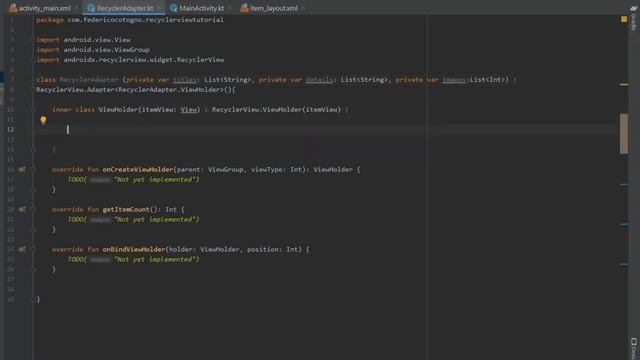The height and width of the screenshot is (360, 640).
Task: Close the RecyclerAdapter.kt tab
Action: (159, 8)
